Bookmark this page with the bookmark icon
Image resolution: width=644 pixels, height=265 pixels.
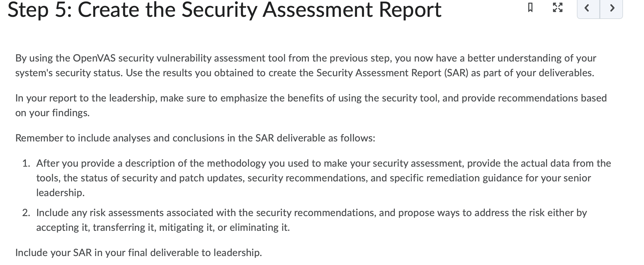[530, 8]
